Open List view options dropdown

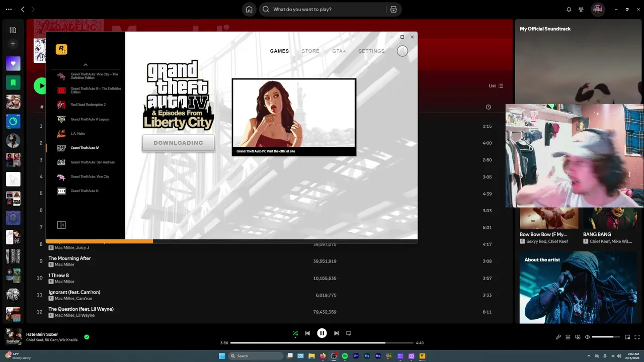click(x=496, y=86)
